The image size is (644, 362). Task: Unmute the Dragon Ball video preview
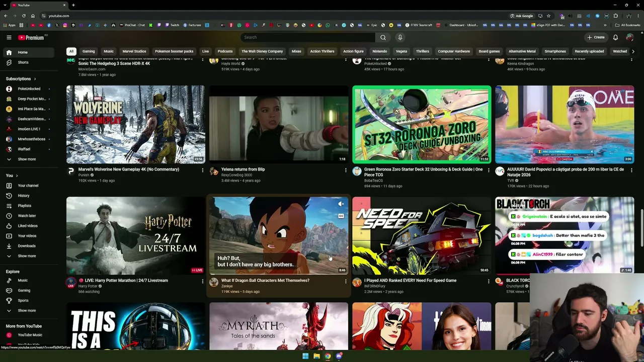pyautogui.click(x=341, y=204)
